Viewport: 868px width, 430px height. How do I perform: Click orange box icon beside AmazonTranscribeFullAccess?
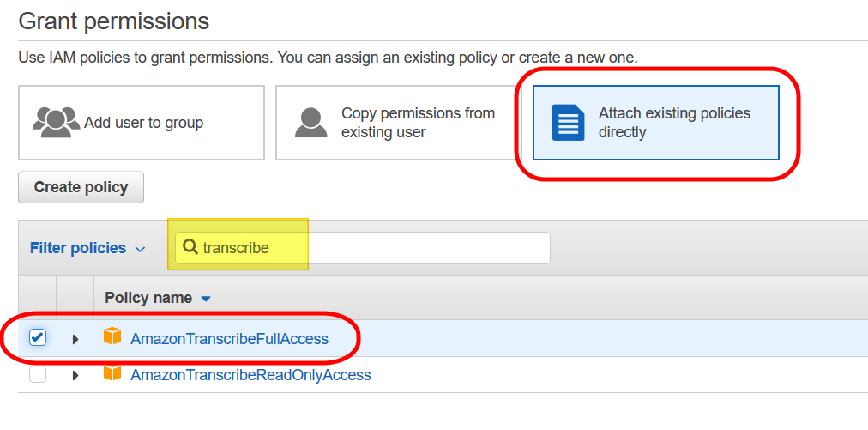pyautogui.click(x=112, y=337)
